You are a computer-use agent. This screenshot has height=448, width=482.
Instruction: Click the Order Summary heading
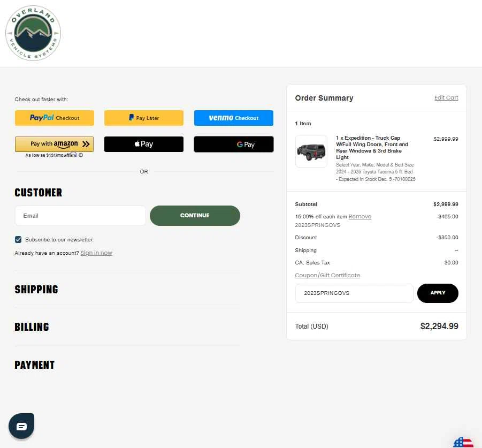coord(324,98)
